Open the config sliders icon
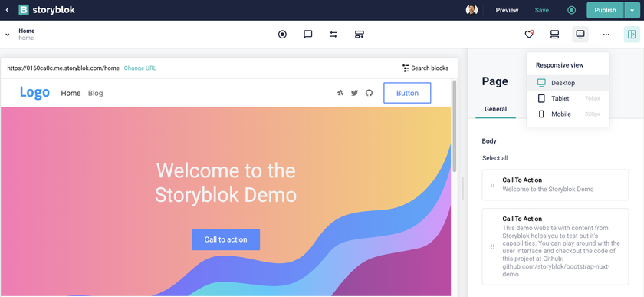Viewport: 644px width, 297px height. click(x=333, y=35)
